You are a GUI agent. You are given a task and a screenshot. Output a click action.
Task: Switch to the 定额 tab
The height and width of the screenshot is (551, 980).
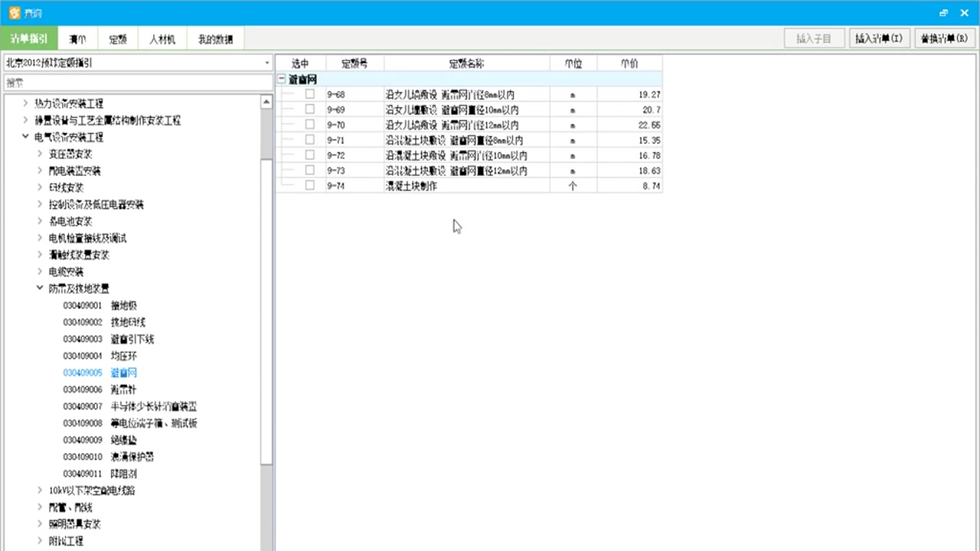click(x=118, y=39)
